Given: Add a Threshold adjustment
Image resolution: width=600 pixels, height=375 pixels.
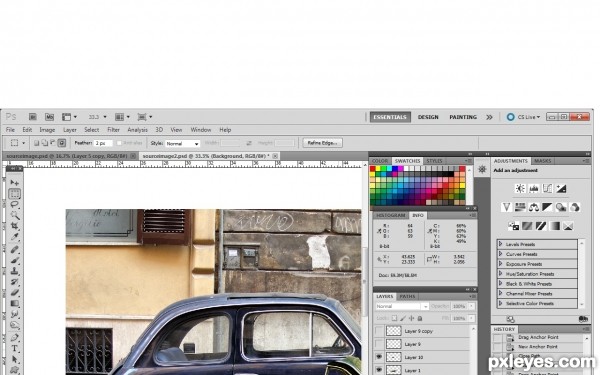Looking at the screenshot, I should coord(541,226).
